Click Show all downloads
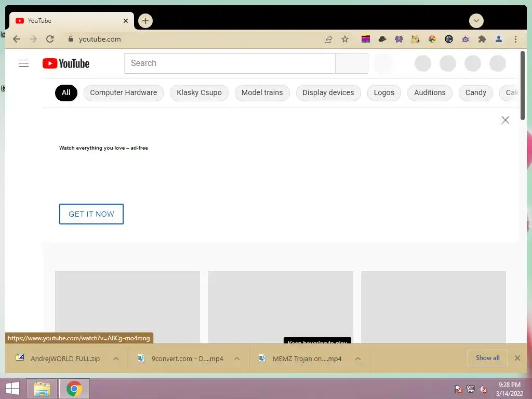The image size is (532, 399). [487, 358]
